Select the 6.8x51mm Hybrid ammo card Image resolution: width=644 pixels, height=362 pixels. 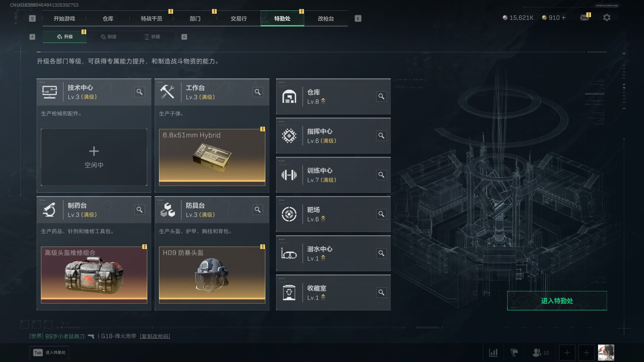click(212, 157)
